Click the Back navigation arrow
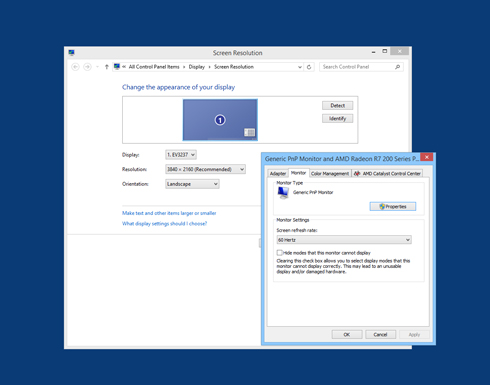Image resolution: width=490 pixels, height=385 pixels. [x=75, y=67]
